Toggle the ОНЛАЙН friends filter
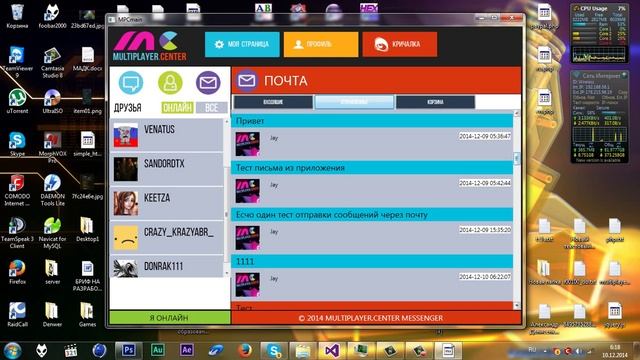 (178, 108)
